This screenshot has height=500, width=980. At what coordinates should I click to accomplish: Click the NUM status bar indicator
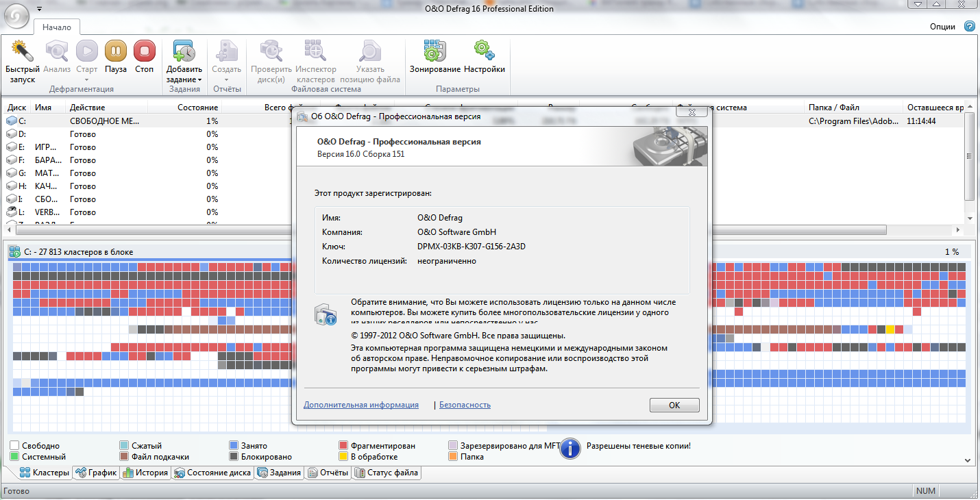point(926,491)
